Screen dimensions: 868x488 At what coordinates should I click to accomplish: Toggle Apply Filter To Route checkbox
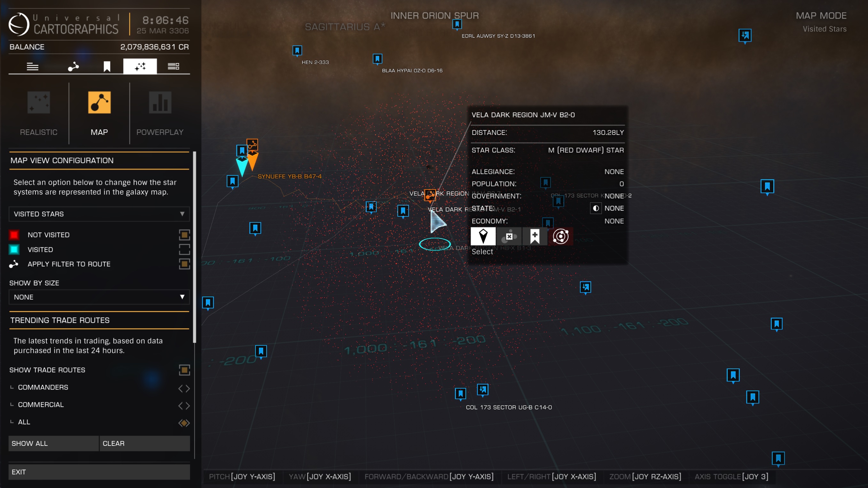[184, 264]
